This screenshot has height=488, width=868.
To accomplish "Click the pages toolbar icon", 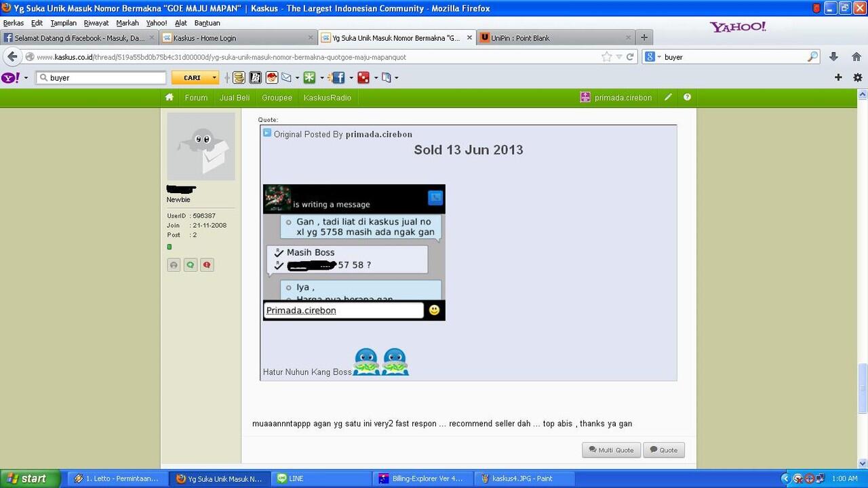I will point(387,78).
